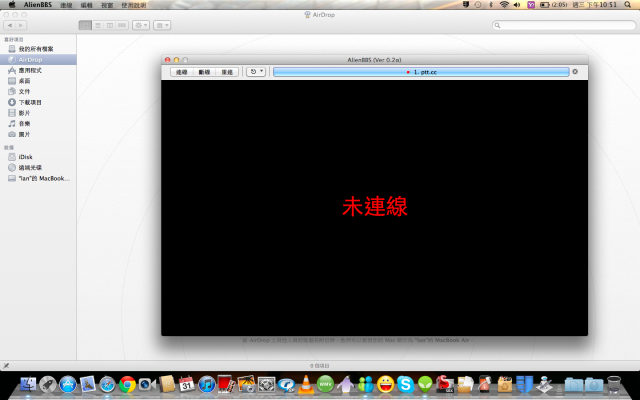Click the Spotlight search icon in menu bar
The height and width of the screenshot is (400, 640).
pyautogui.click(x=627, y=4)
